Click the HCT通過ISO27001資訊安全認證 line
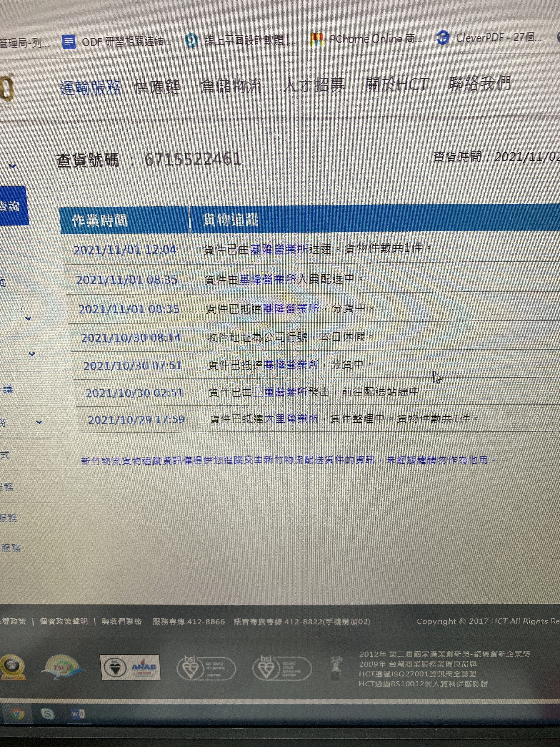The width and height of the screenshot is (560, 747). coord(418,674)
